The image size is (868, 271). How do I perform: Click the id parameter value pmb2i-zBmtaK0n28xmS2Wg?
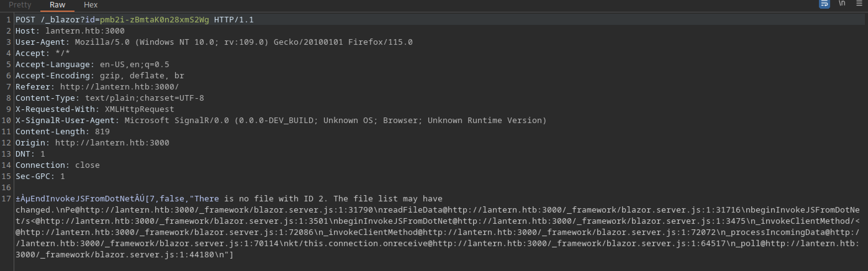click(x=154, y=20)
